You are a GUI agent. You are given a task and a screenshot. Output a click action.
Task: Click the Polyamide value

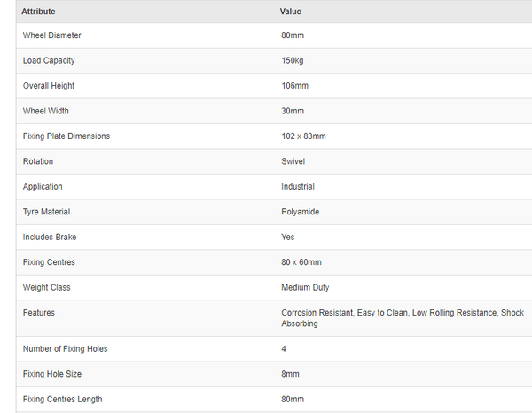pyautogui.click(x=301, y=212)
